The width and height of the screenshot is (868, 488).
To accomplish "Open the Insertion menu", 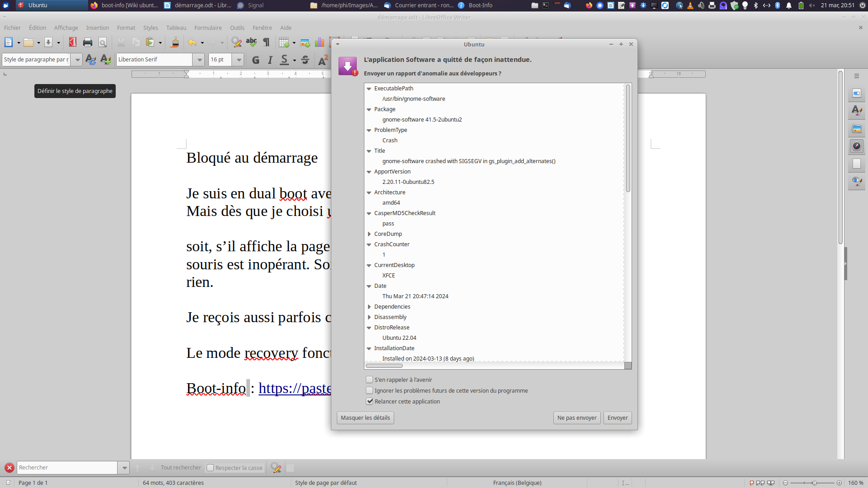I will coord(97,28).
